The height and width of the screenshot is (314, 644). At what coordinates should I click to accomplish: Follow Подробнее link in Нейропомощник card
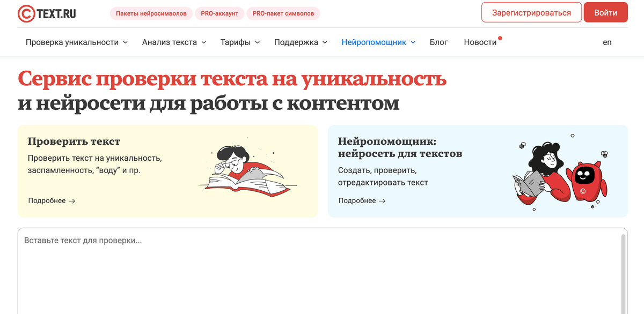pyautogui.click(x=362, y=201)
